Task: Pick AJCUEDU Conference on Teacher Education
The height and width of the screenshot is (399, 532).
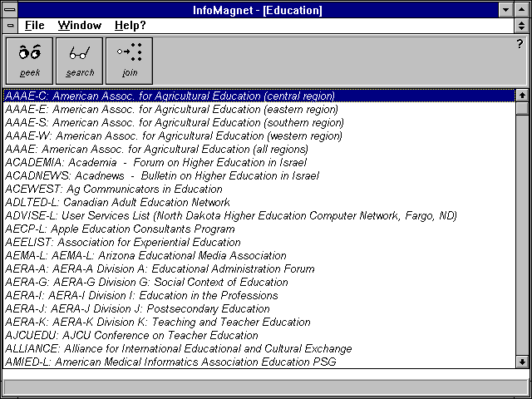Action: 131,335
